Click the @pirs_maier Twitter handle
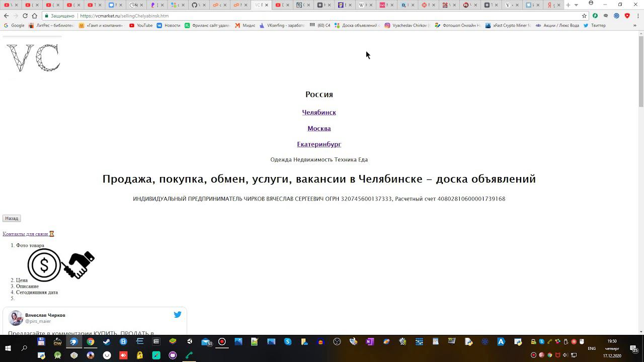The width and height of the screenshot is (644, 362). [38, 321]
